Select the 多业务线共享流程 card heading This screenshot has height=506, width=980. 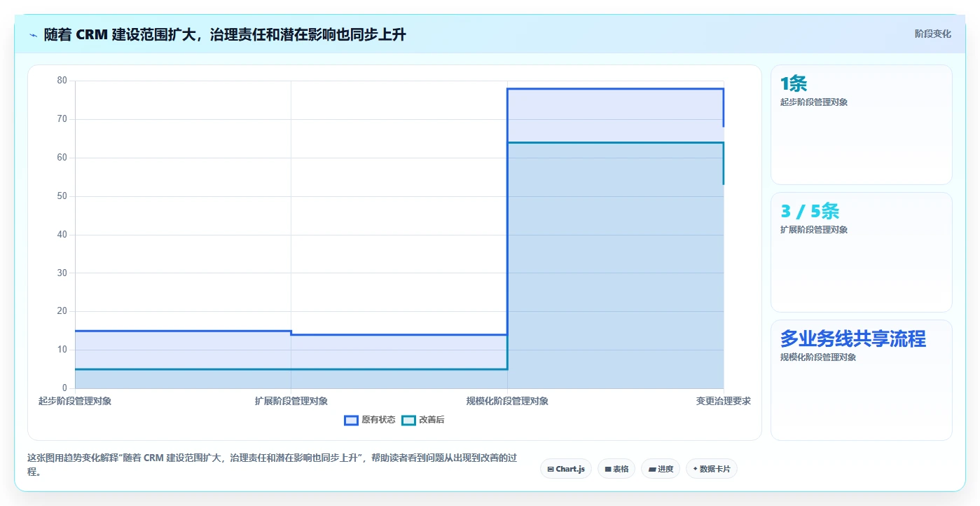click(853, 339)
